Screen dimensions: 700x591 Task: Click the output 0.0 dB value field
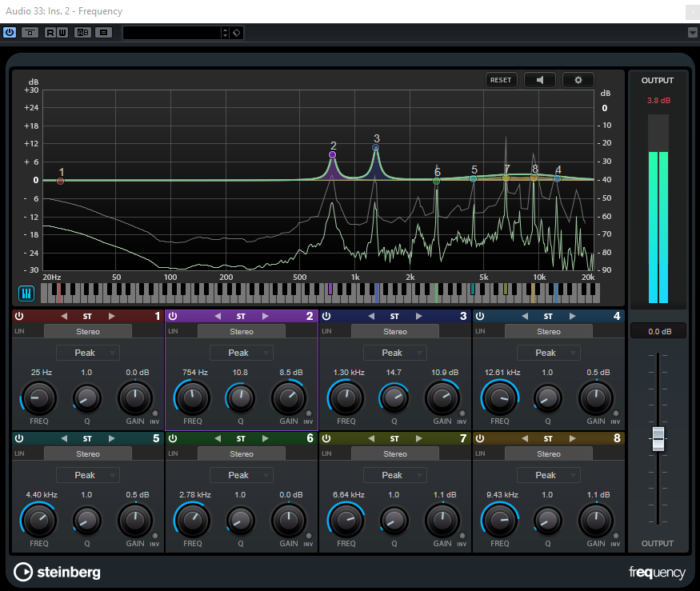tap(658, 331)
